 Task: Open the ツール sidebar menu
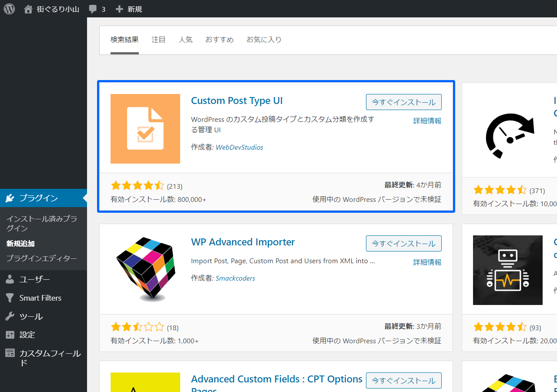pos(44,316)
